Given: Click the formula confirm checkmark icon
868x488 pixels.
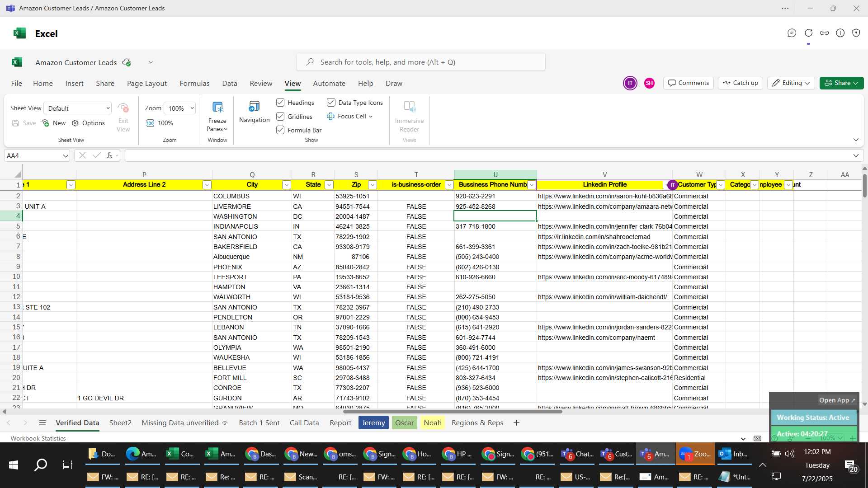Looking at the screenshot, I should click(x=96, y=155).
